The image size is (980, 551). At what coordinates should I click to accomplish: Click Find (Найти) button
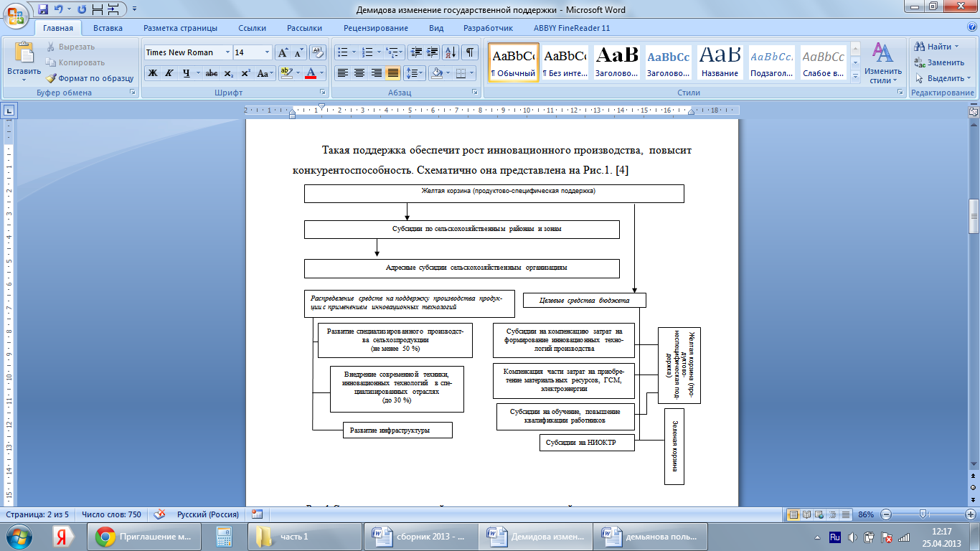tap(936, 47)
